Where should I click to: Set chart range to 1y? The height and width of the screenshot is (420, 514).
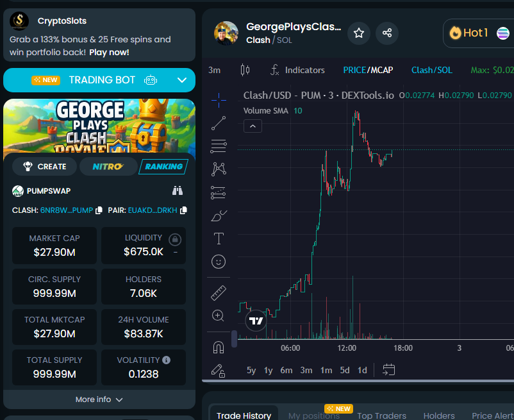tap(268, 370)
